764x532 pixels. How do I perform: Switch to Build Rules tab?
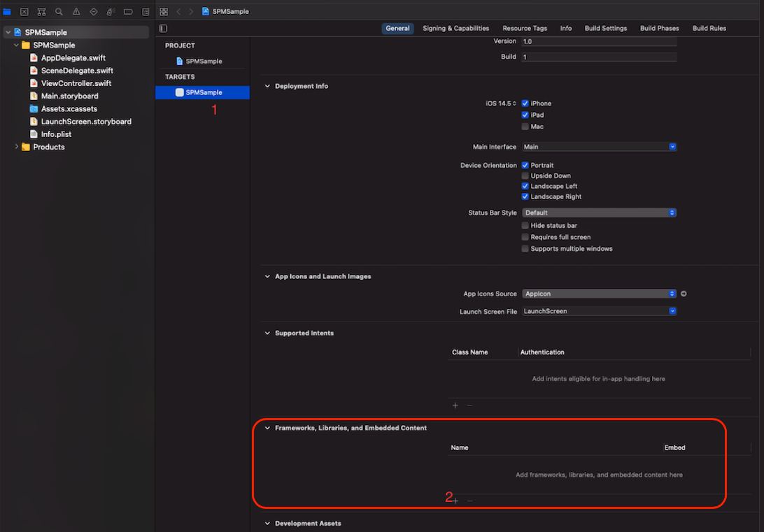coord(709,28)
